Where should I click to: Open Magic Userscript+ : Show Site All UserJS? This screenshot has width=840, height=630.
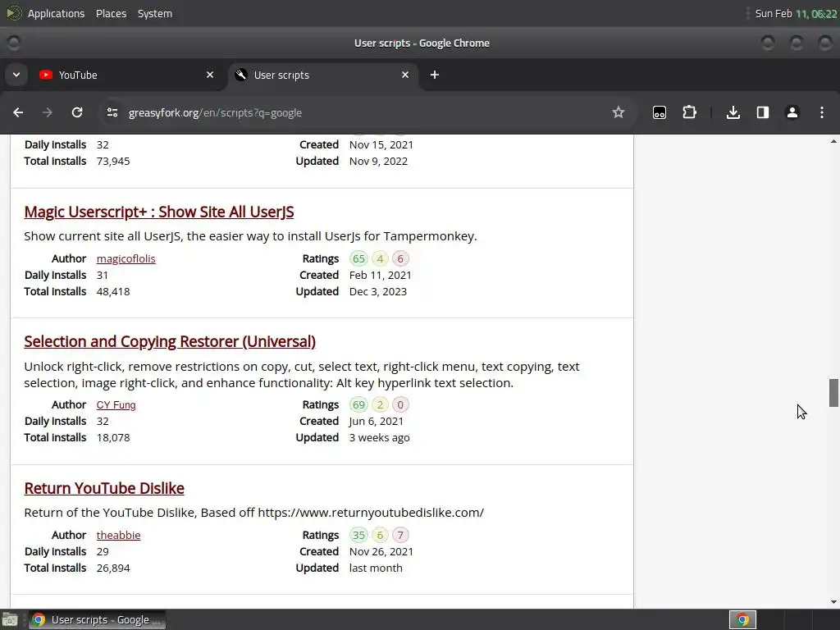tap(159, 212)
